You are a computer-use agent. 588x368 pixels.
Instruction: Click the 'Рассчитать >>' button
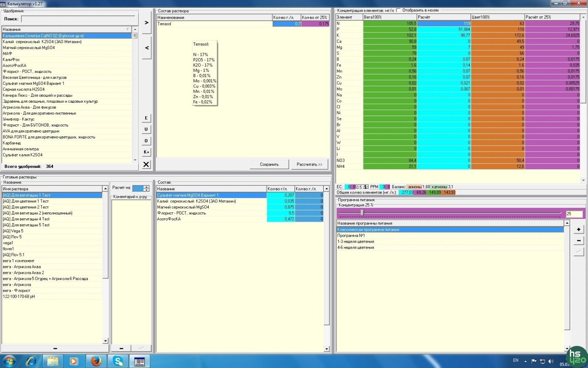pyautogui.click(x=309, y=164)
